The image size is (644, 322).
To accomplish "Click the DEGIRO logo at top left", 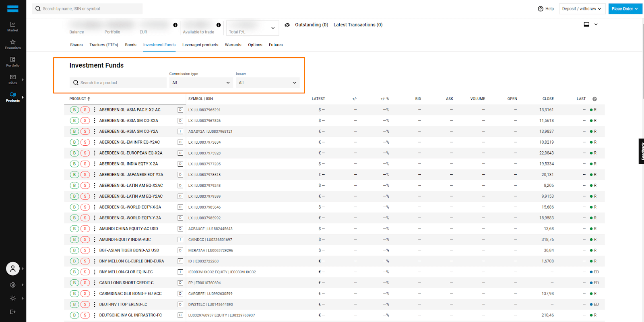I will [x=13, y=9].
